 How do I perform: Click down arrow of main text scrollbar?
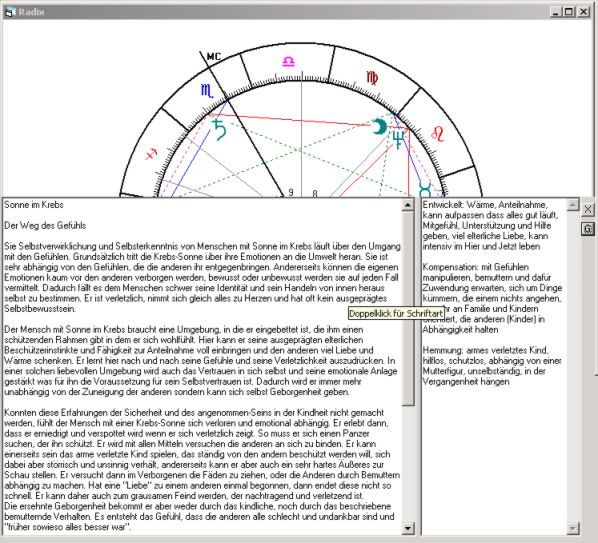pos(408,528)
